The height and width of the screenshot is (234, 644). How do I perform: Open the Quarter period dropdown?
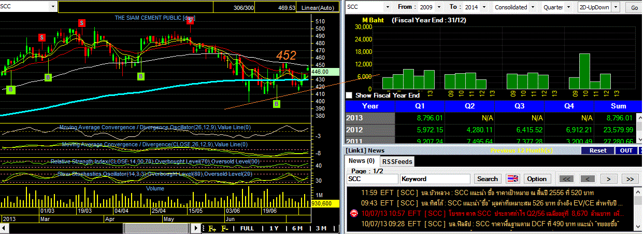[568, 7]
